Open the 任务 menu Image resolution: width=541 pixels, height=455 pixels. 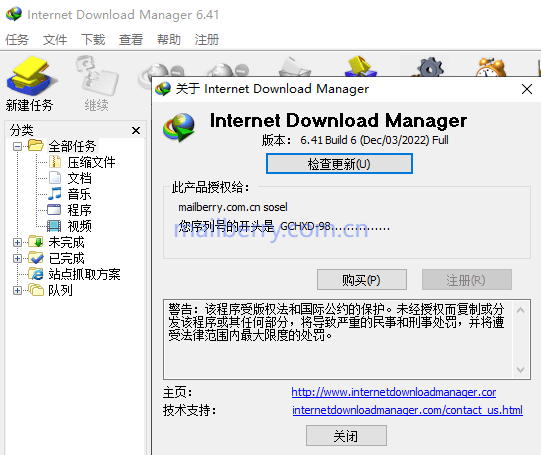[17, 40]
